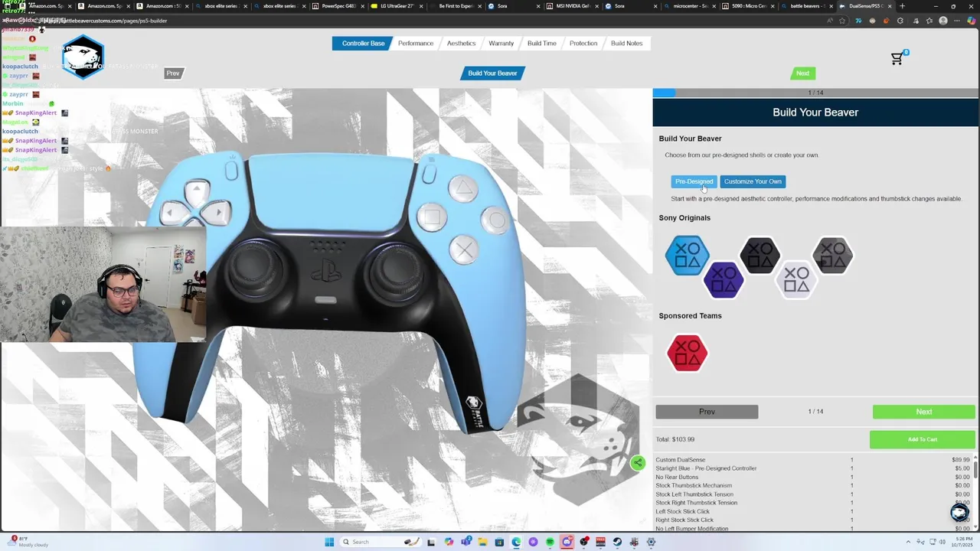Open the live chat bubble icon
Viewport: 980px width, 551px height.
[959, 513]
